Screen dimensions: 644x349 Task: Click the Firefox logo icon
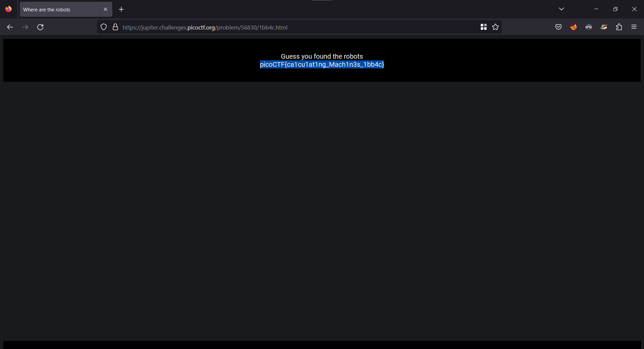click(8, 9)
